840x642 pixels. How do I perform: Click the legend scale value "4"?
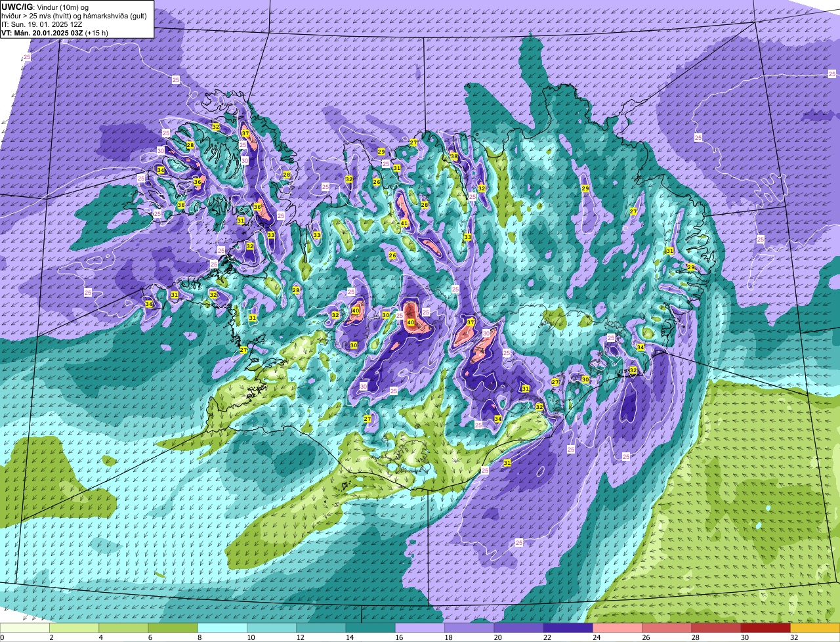100,637
